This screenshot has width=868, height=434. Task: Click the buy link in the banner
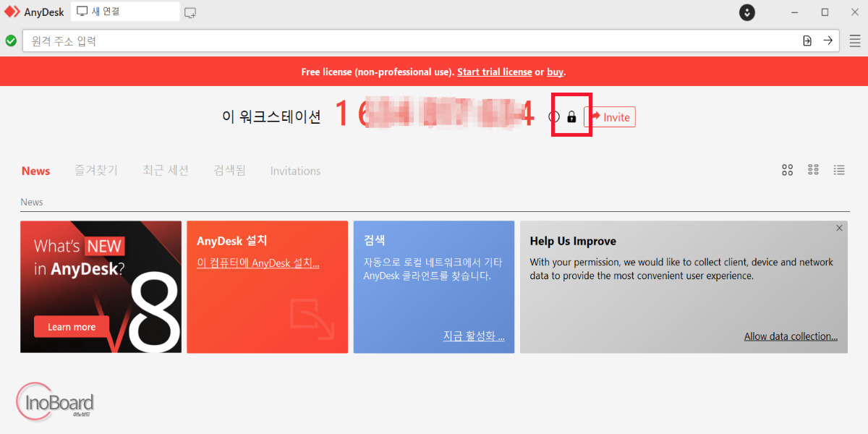pyautogui.click(x=556, y=72)
